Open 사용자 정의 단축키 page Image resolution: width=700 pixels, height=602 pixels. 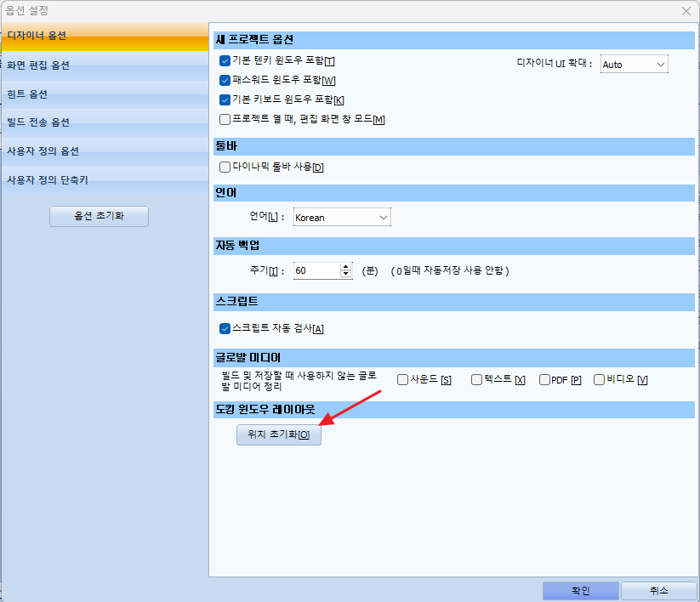pyautogui.click(x=104, y=180)
